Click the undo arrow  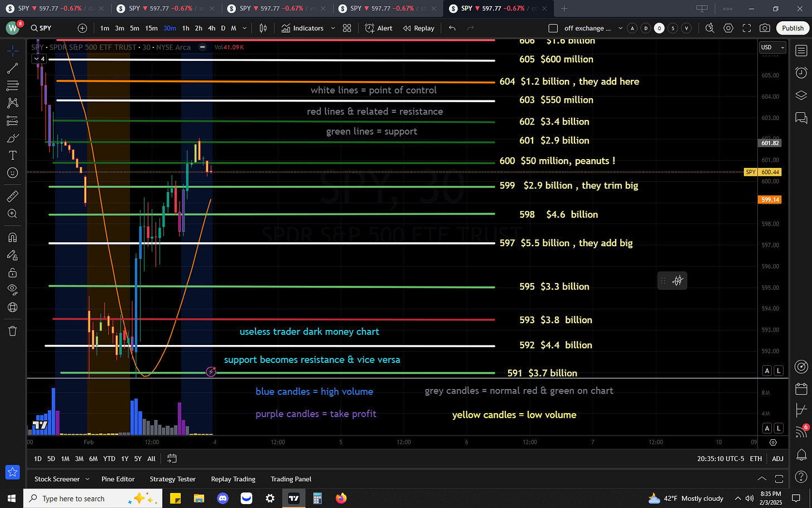452,28
